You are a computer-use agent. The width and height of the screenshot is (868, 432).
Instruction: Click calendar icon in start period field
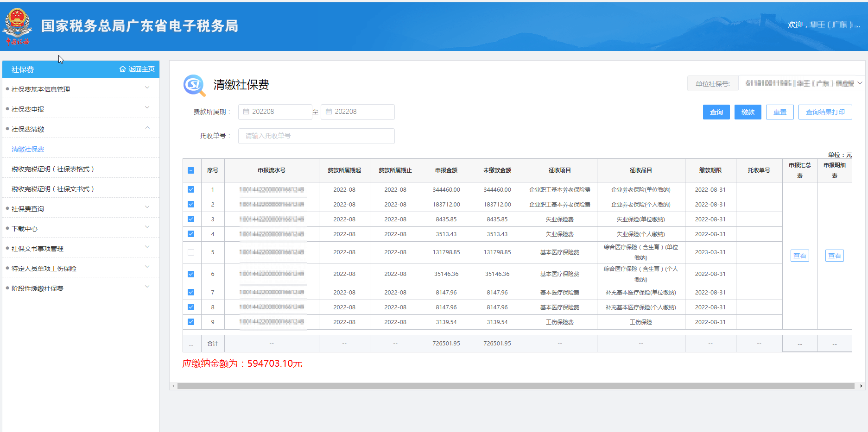pos(246,112)
